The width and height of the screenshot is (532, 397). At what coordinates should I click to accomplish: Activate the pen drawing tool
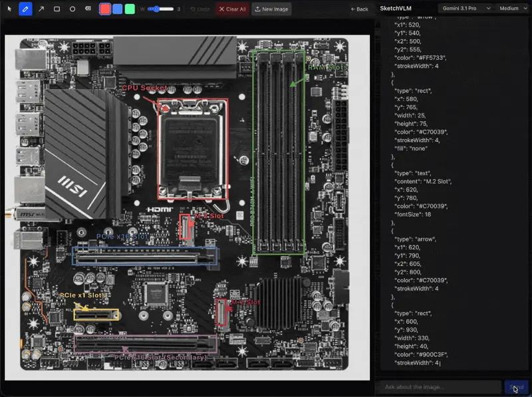click(x=25, y=9)
